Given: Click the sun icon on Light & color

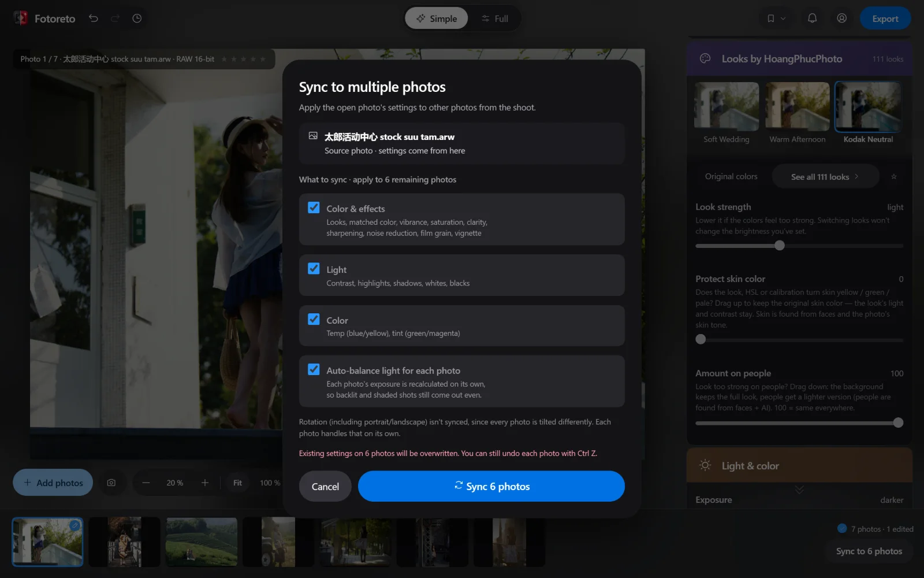Looking at the screenshot, I should pyautogui.click(x=705, y=465).
